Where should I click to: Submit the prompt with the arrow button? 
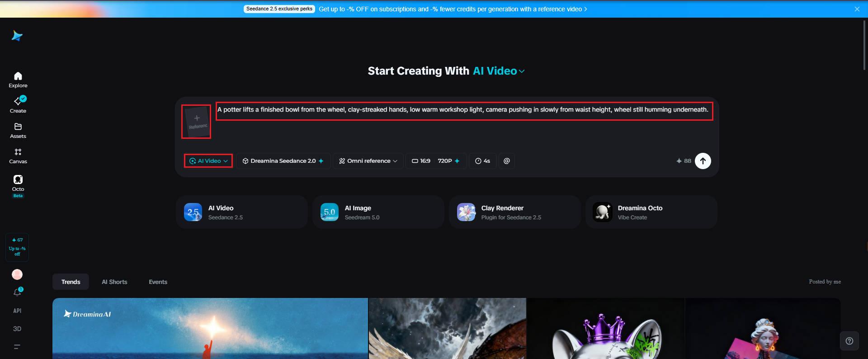pos(703,161)
